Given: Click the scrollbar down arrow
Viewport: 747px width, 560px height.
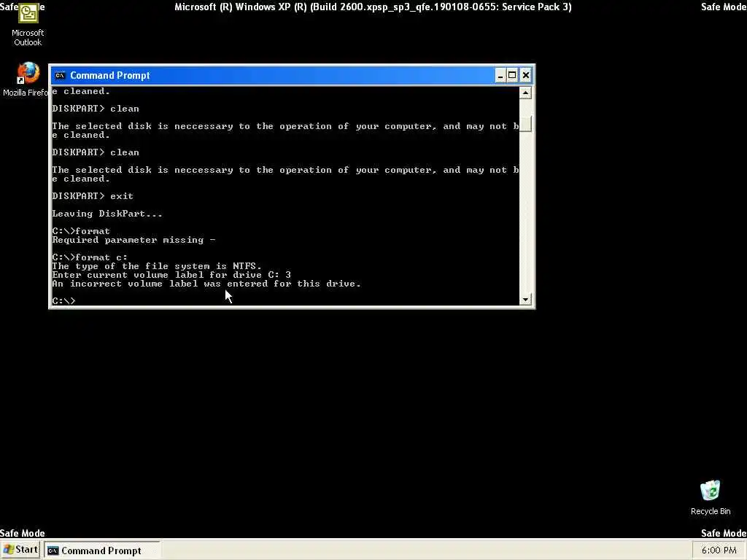Looking at the screenshot, I should [525, 300].
